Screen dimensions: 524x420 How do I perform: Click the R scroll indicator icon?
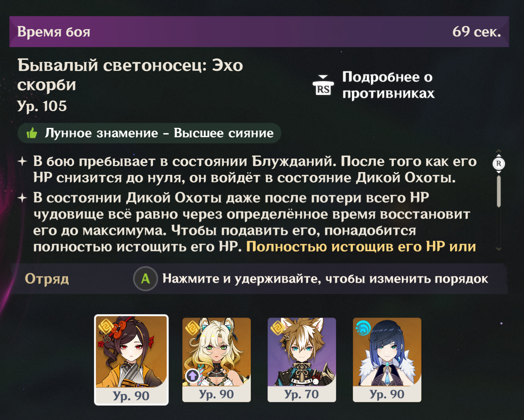499,163
